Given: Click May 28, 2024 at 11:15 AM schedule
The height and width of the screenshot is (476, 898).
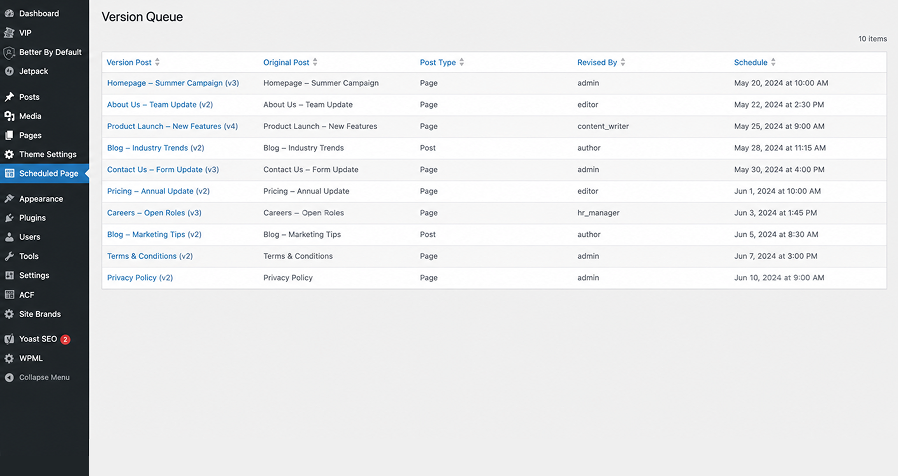Looking at the screenshot, I should pyautogui.click(x=780, y=148).
